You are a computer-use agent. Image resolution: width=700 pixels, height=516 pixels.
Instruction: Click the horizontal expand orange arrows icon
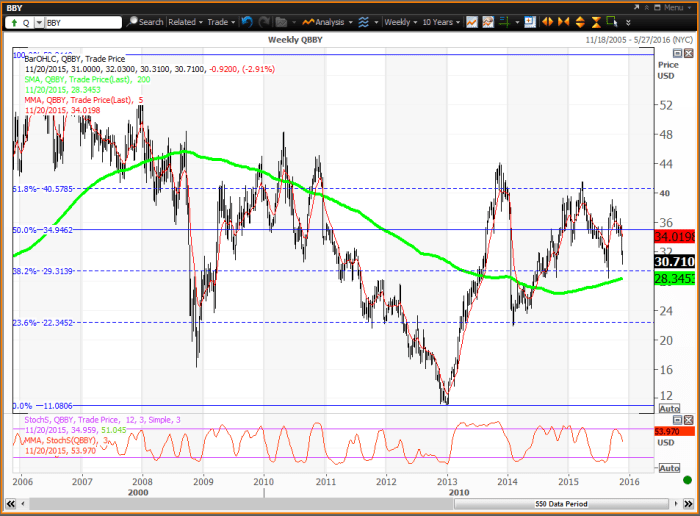(548, 21)
